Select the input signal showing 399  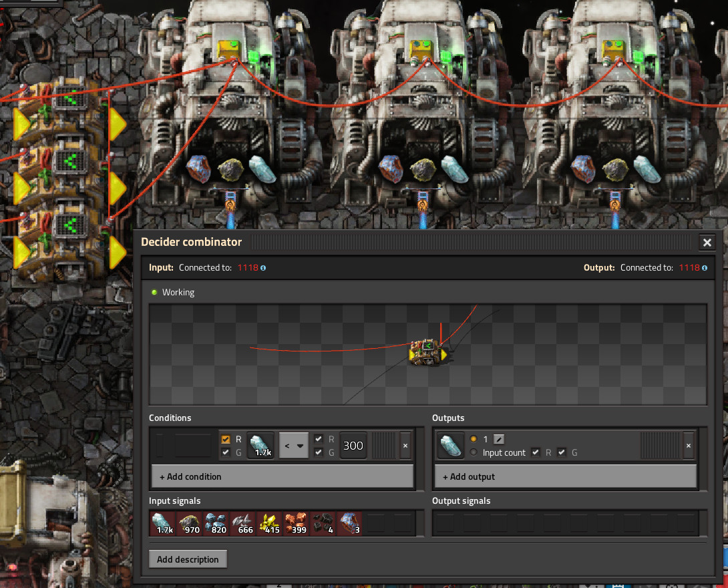(295, 524)
